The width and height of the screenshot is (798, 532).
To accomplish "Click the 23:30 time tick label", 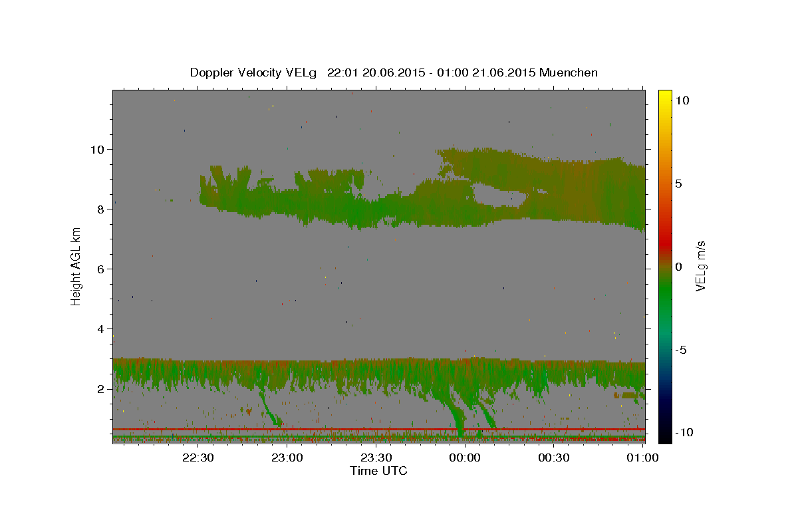I will [x=376, y=458].
